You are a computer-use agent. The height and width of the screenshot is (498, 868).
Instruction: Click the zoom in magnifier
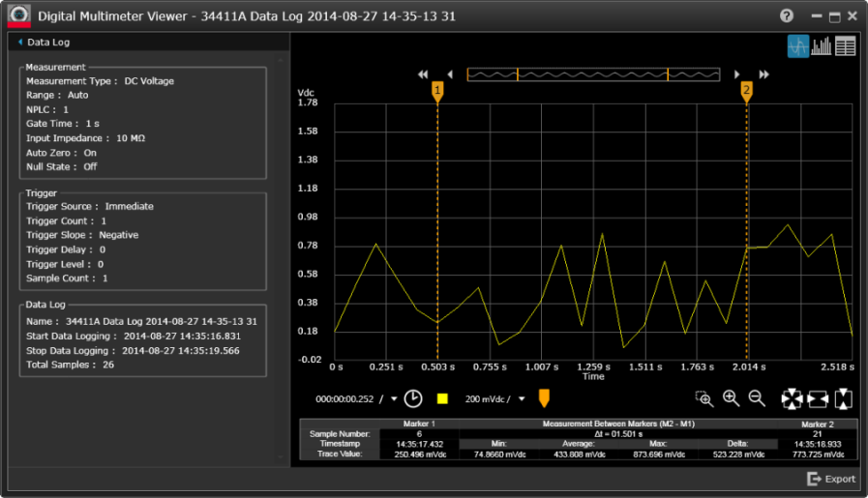coord(731,398)
